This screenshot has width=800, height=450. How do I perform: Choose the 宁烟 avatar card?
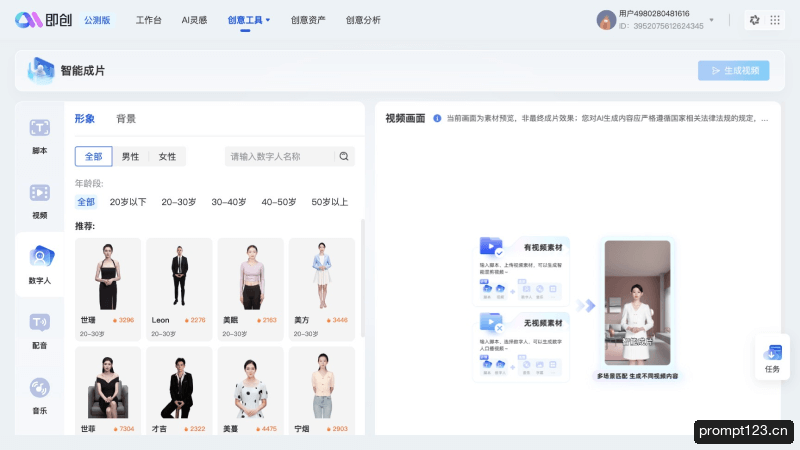point(322,391)
